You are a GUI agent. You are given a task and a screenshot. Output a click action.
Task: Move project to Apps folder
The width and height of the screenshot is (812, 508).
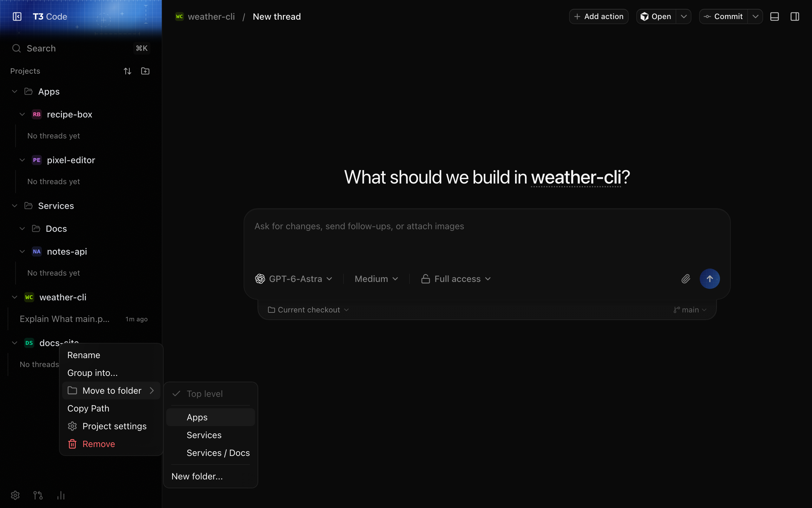click(211, 417)
